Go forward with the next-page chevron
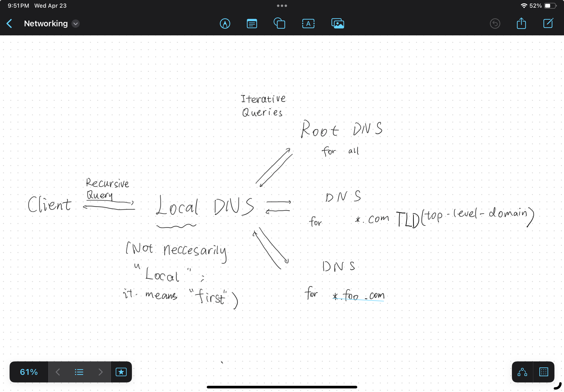564x392 pixels. click(x=101, y=372)
